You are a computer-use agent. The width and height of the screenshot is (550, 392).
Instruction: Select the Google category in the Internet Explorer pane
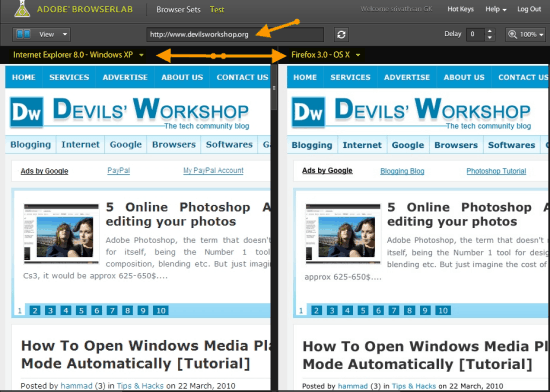coord(126,144)
